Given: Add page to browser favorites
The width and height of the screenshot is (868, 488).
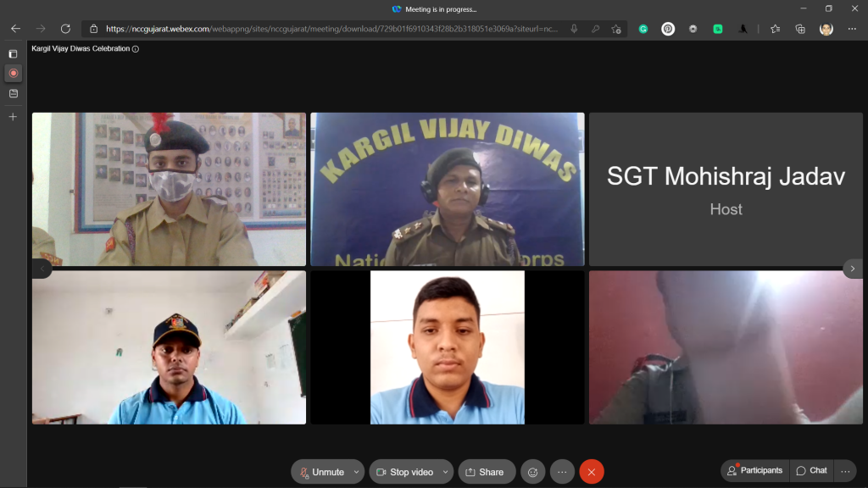Looking at the screenshot, I should 616,29.
